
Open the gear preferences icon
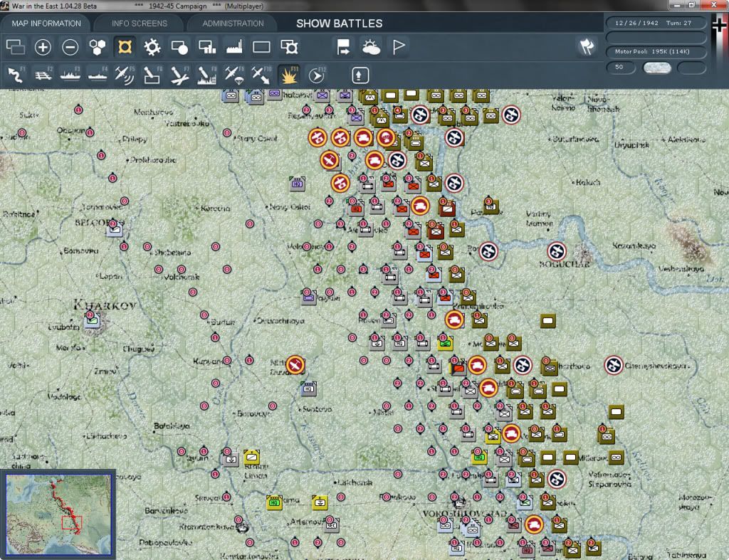point(152,47)
